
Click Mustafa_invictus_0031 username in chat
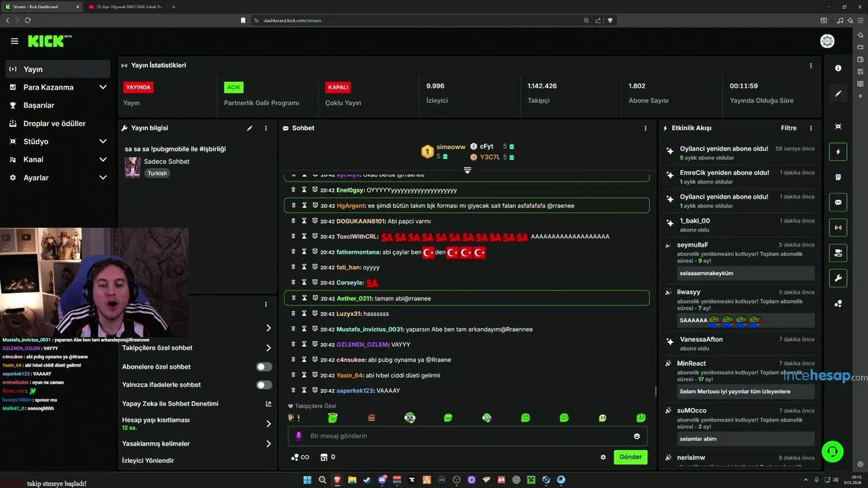[370, 329]
